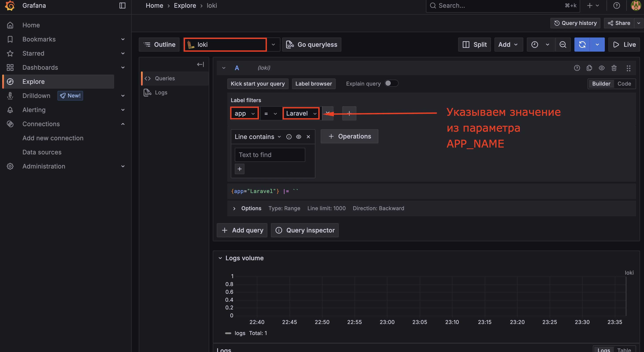The image size is (644, 352).
Task: Open the app label dropdown
Action: [x=244, y=113]
